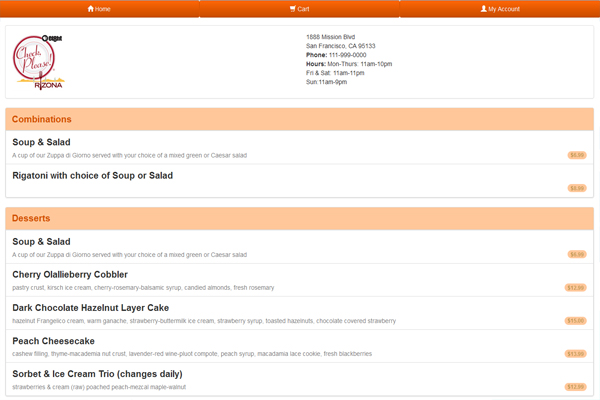Select the Desserts section header
600x400 pixels.
coord(31,218)
